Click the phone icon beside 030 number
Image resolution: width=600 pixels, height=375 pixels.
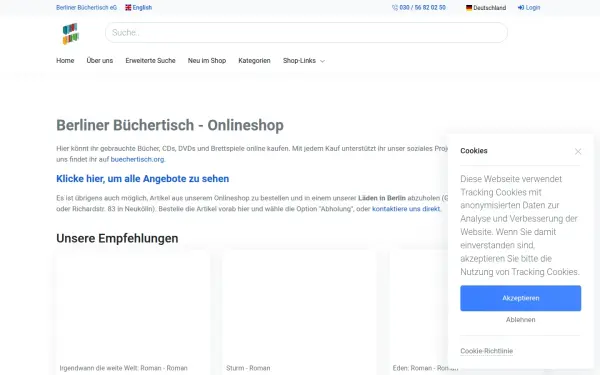[395, 8]
